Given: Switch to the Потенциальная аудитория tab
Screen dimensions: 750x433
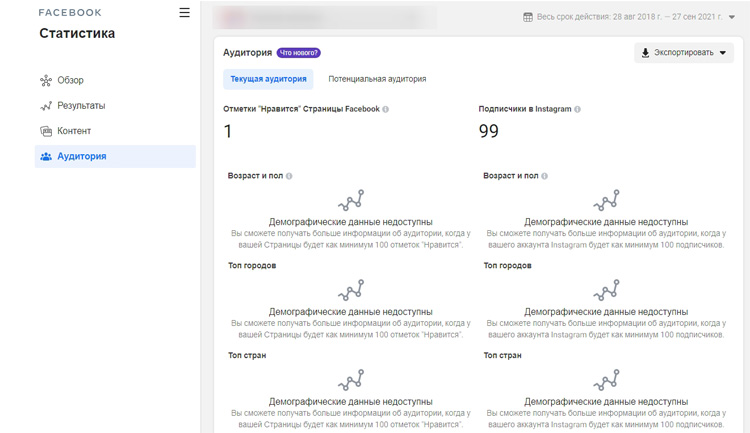Looking at the screenshot, I should [377, 79].
